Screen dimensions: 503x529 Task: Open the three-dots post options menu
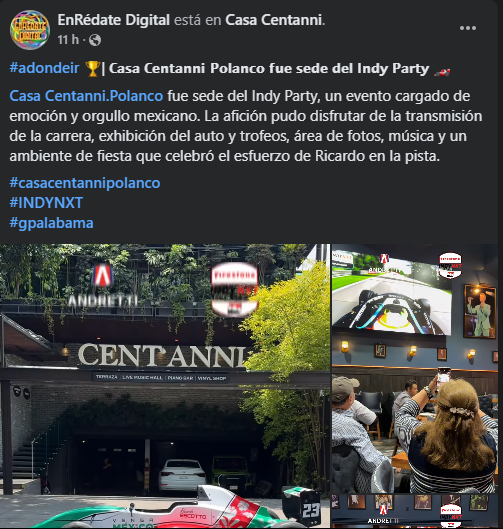pos(468,28)
